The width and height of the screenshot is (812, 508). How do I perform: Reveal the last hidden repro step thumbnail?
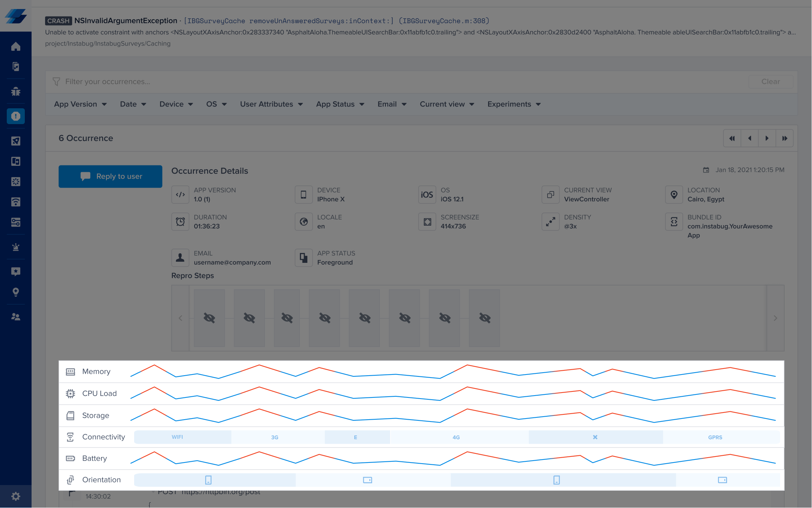click(x=485, y=318)
